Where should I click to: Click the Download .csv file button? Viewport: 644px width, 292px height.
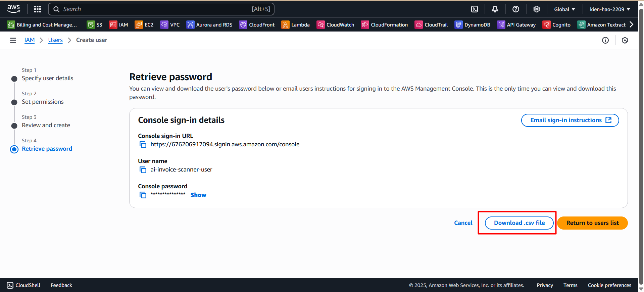[519, 223]
